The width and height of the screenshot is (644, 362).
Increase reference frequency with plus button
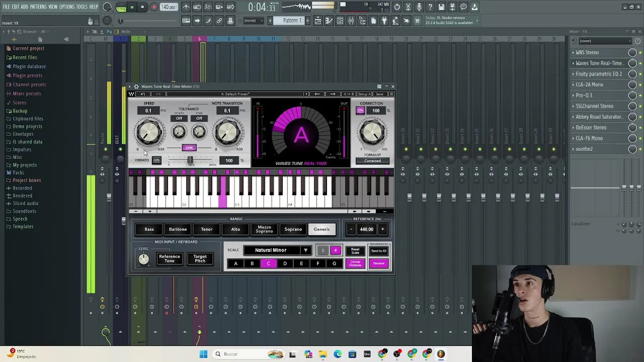pyautogui.click(x=382, y=229)
